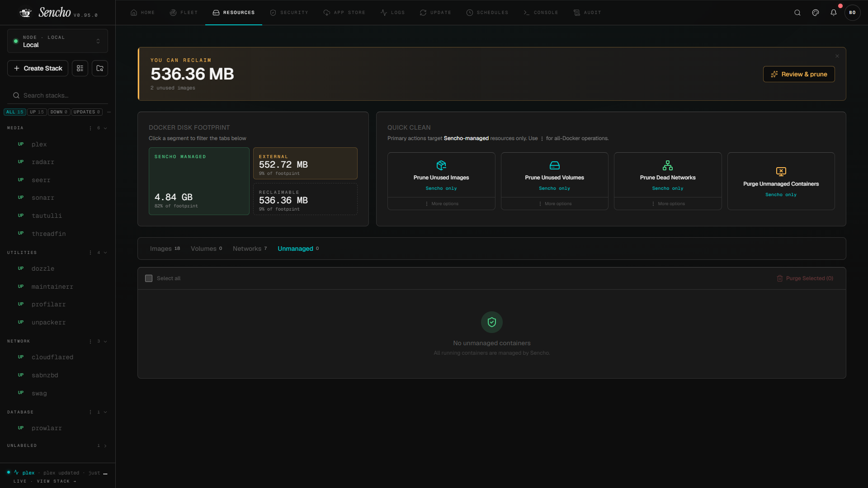Image resolution: width=868 pixels, height=488 pixels.
Task: Select the External 552.72 MB segment
Action: click(305, 164)
